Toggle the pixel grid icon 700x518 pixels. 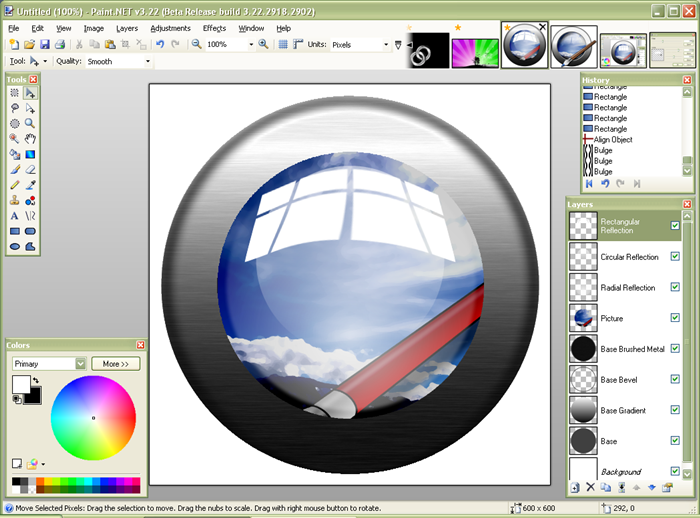(x=283, y=44)
